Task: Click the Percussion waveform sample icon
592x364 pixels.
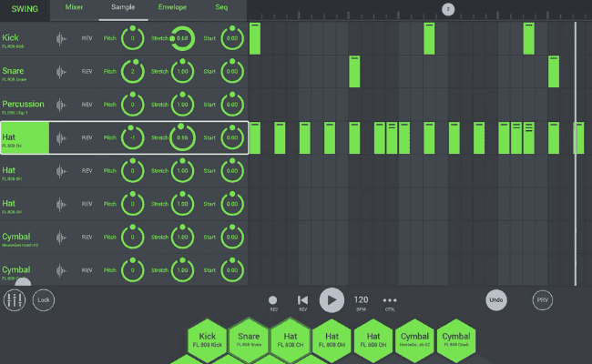Action: click(x=61, y=105)
